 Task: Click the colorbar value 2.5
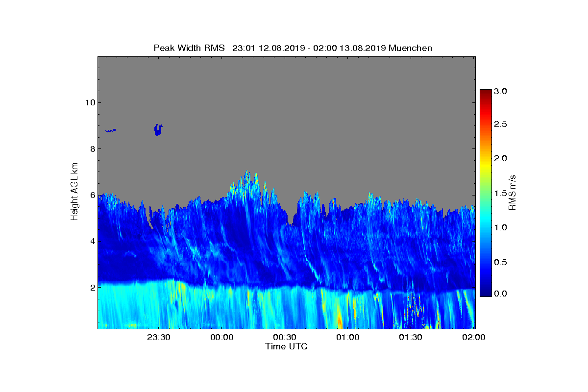[500, 124]
